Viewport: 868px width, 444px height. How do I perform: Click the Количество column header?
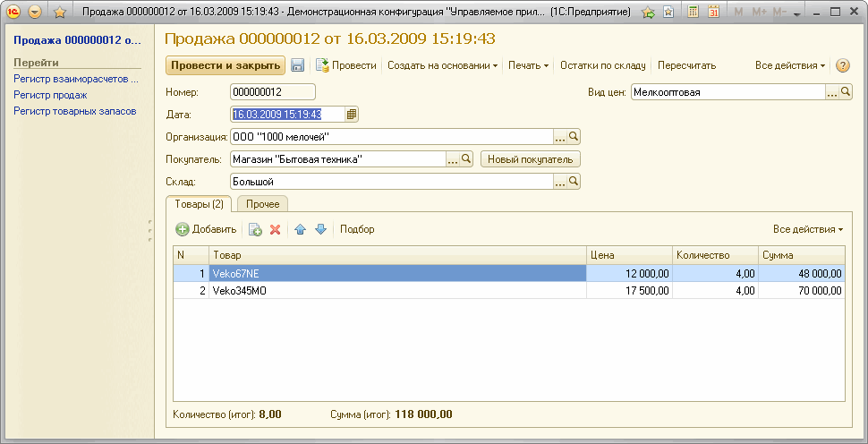click(715, 255)
